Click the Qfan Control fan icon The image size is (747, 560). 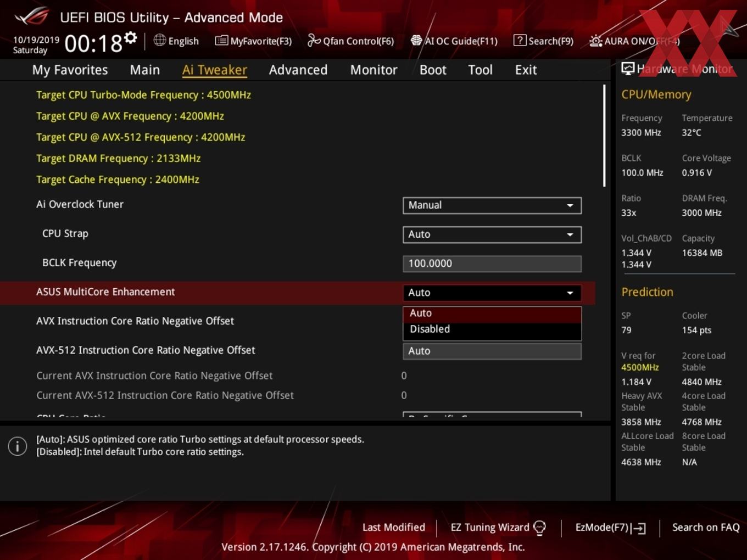click(x=314, y=40)
